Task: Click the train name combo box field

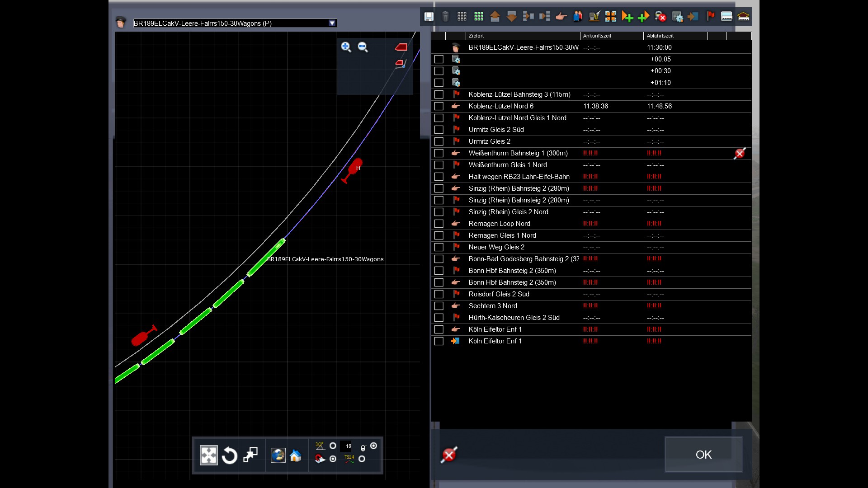Action: (231, 23)
